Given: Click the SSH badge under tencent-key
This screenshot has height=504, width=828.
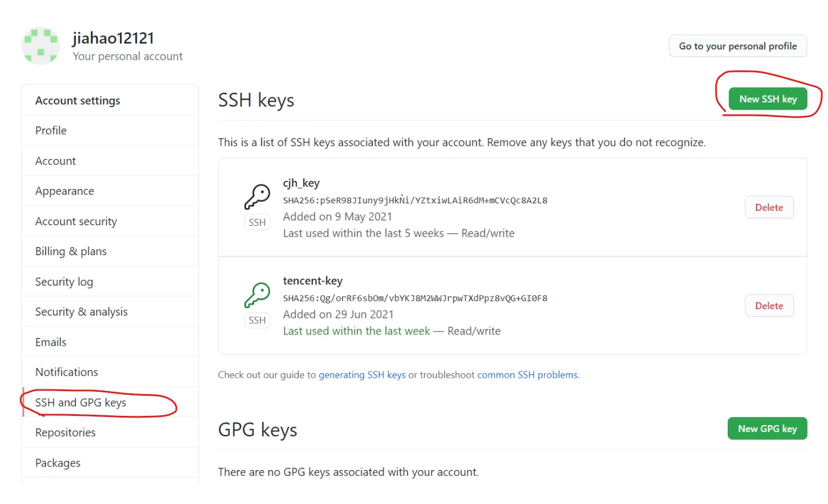Looking at the screenshot, I should 257,320.
